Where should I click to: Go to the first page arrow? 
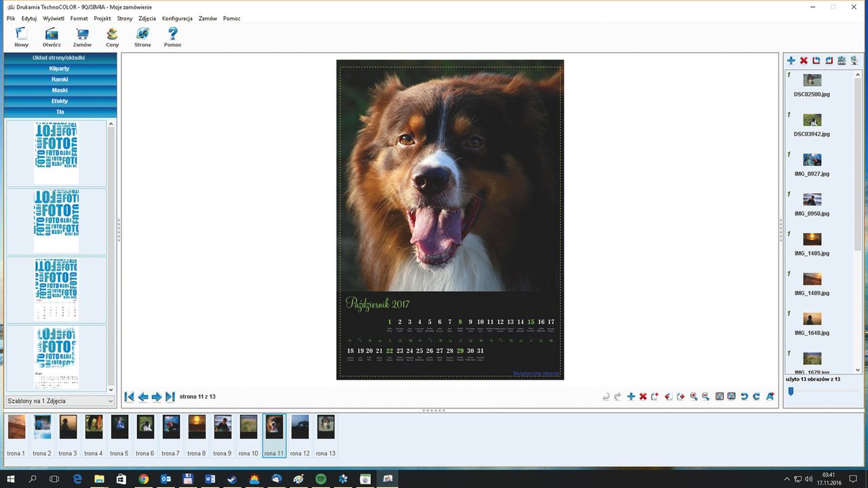pyautogui.click(x=130, y=396)
